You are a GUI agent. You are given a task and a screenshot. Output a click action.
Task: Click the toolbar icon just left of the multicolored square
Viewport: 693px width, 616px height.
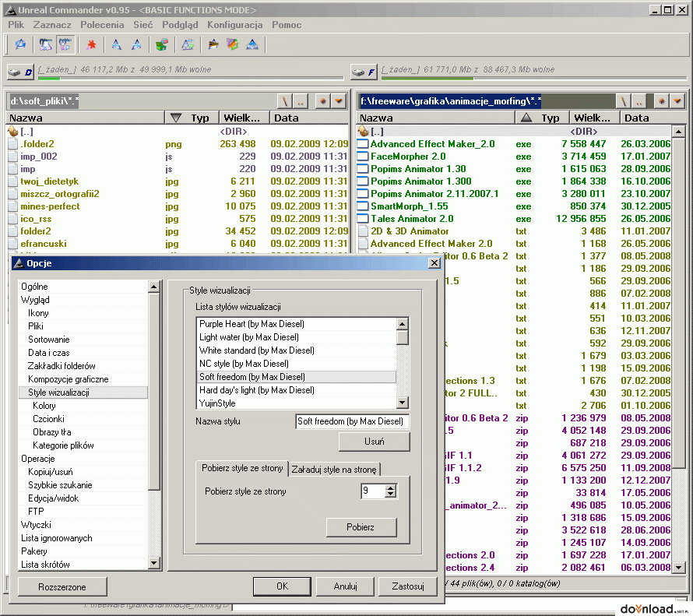pos(213,44)
